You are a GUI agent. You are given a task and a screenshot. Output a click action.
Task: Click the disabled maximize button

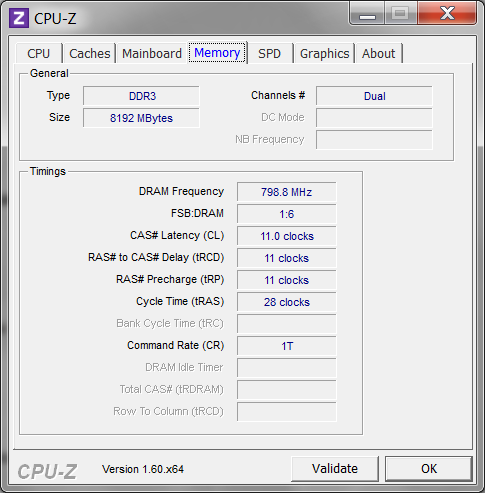coord(401,13)
